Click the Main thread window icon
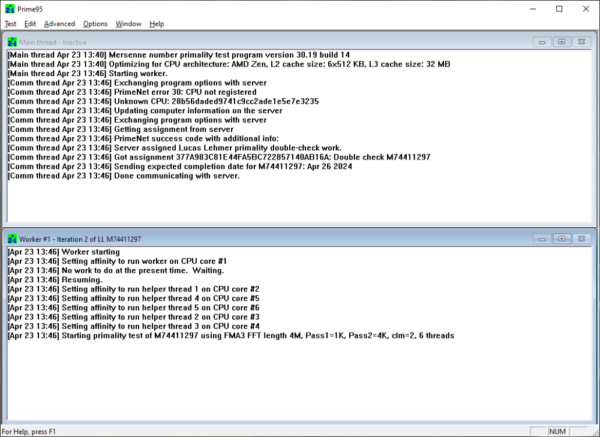The width and height of the screenshot is (600, 437). [x=12, y=42]
